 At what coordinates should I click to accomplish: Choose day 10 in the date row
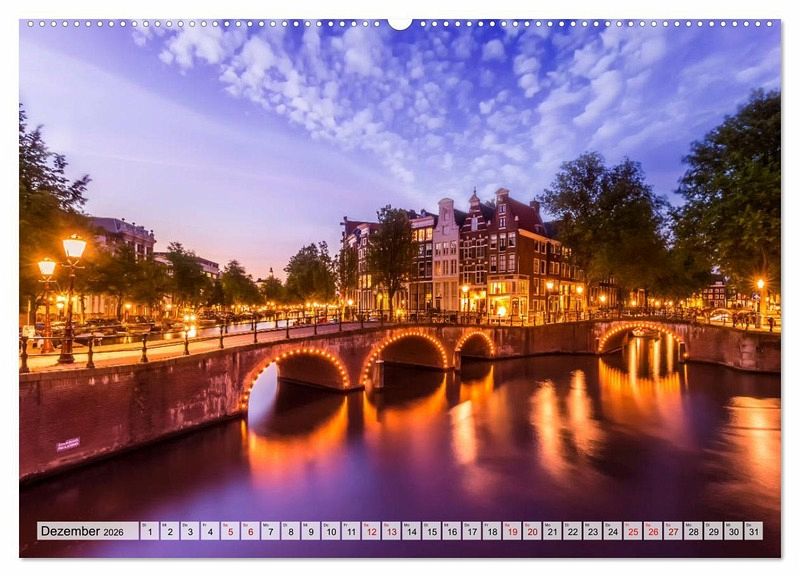pyautogui.click(x=330, y=531)
